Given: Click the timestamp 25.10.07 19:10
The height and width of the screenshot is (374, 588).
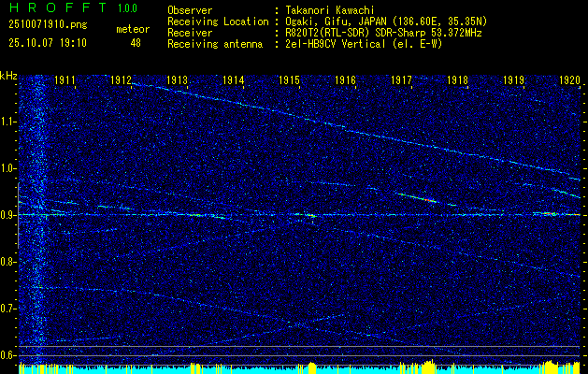Looking at the screenshot, I should pos(48,43).
